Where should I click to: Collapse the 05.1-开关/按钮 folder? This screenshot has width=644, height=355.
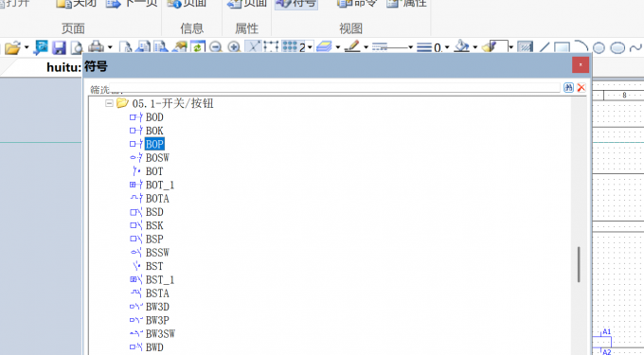pos(109,103)
